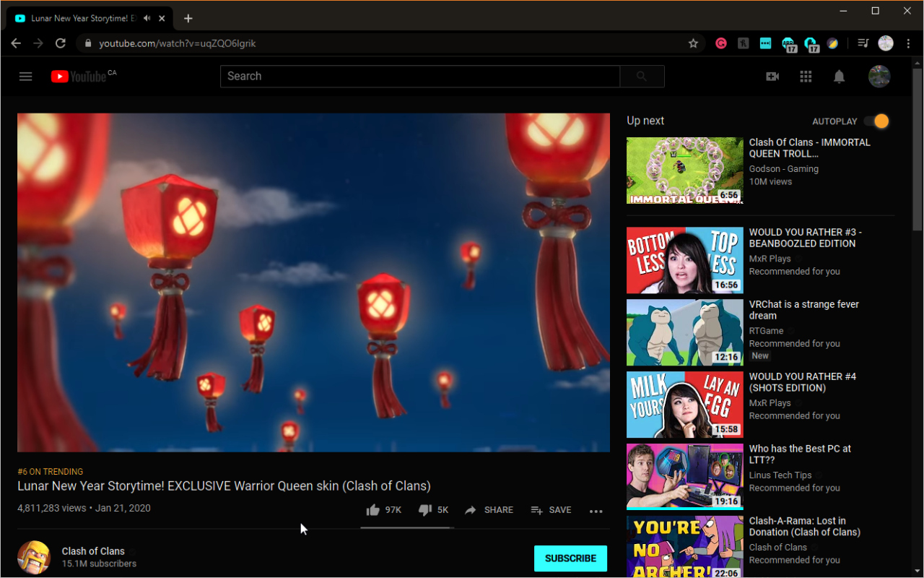The width and height of the screenshot is (924, 578).
Task: Open VRChat is a strange fever dream
Action: click(x=804, y=310)
